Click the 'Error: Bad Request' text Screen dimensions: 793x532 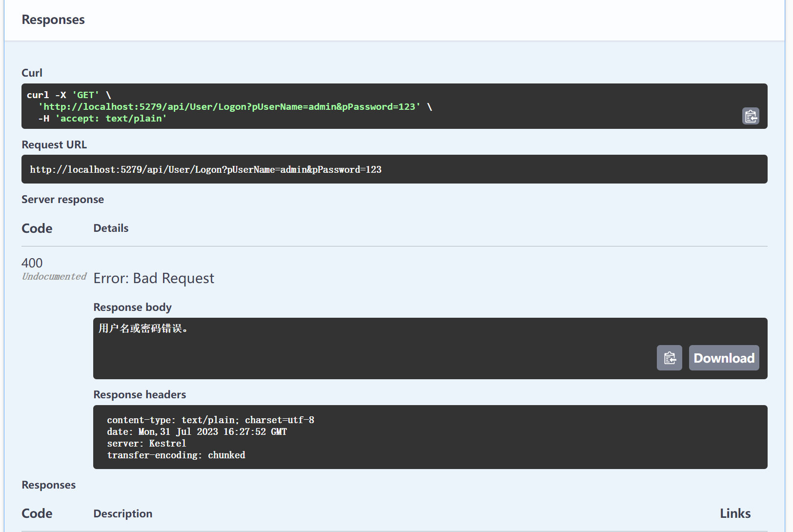(x=154, y=278)
